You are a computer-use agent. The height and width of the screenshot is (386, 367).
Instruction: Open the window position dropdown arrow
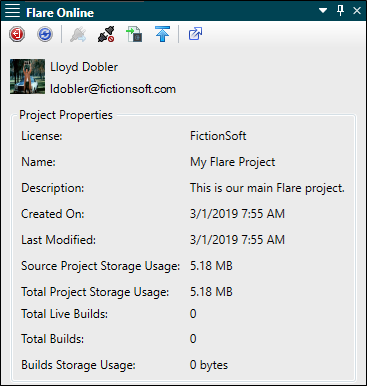[323, 11]
